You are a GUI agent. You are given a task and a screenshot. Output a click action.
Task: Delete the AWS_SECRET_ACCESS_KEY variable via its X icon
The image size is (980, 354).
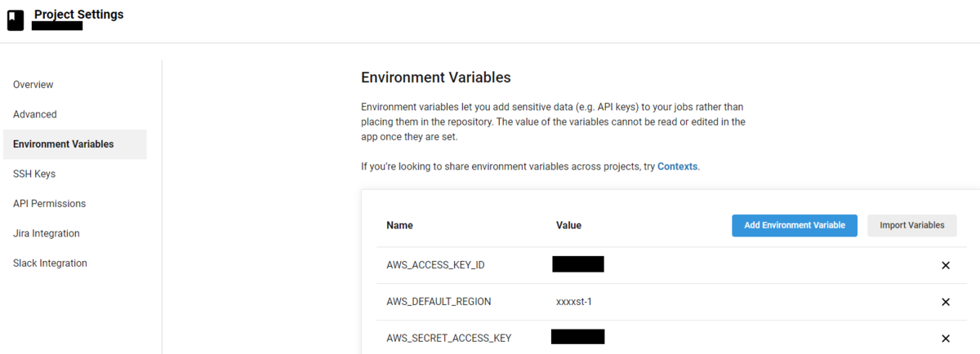point(946,339)
